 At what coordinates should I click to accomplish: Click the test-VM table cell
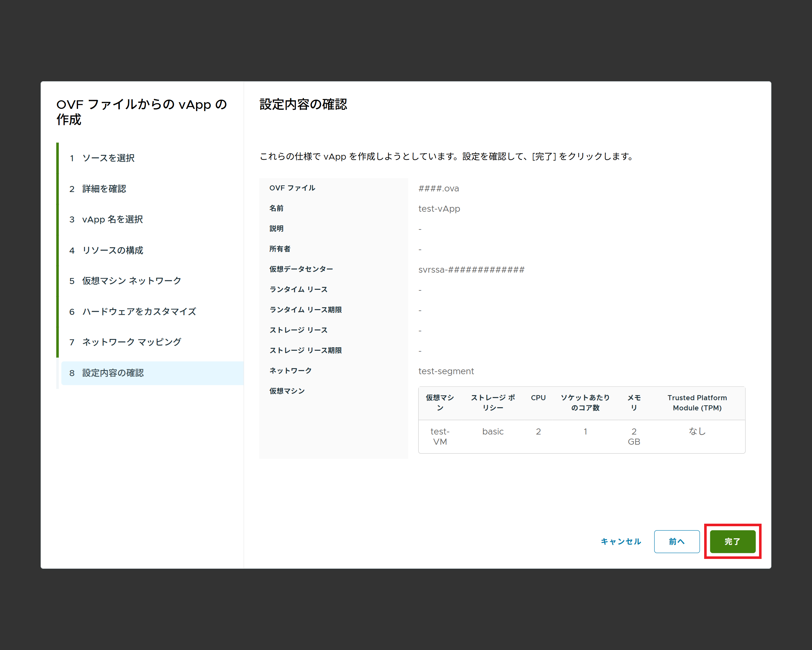pyautogui.click(x=440, y=436)
